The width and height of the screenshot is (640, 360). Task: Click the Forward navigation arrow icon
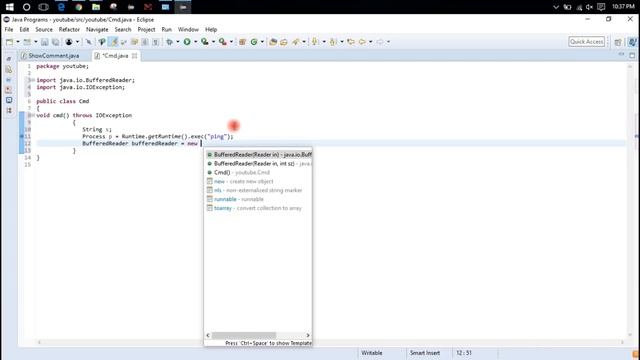tap(380, 42)
